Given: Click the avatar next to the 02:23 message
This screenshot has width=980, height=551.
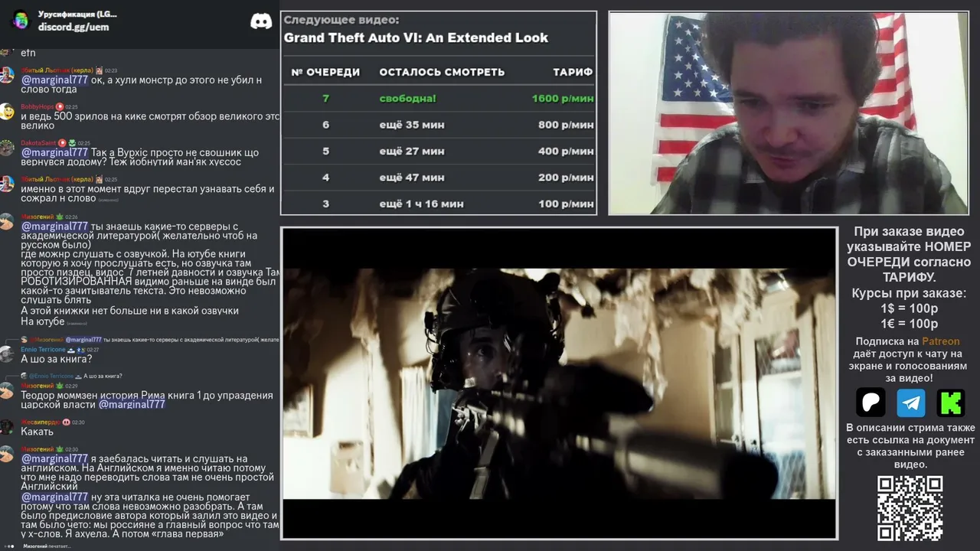Looking at the screenshot, I should [x=7, y=75].
